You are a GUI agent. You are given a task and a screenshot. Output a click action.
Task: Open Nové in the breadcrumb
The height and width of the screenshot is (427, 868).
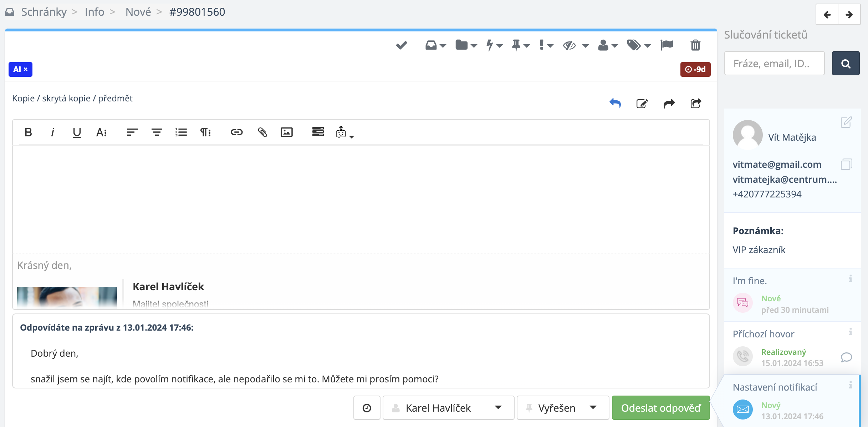pyautogui.click(x=138, y=12)
